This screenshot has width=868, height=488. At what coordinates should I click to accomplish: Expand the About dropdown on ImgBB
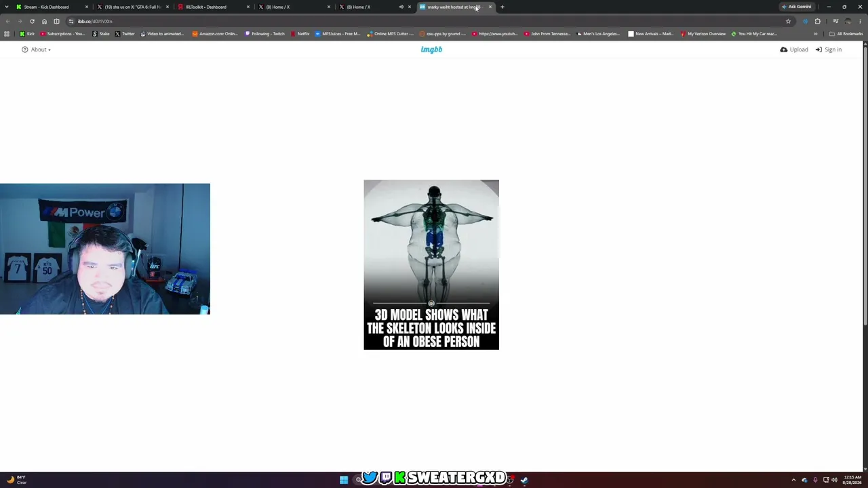(37, 49)
